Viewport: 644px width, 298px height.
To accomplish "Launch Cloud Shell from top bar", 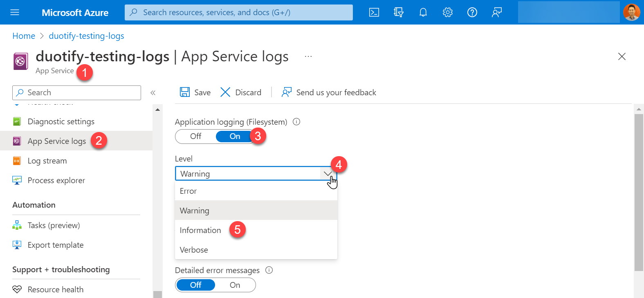I will (x=374, y=12).
